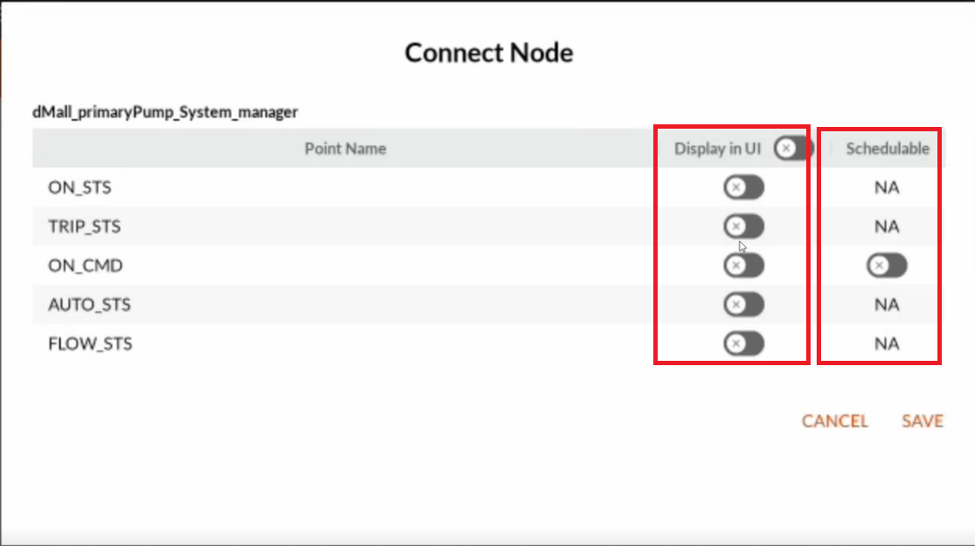Select the ON_CMD point name
The image size is (980, 546).
(85, 266)
